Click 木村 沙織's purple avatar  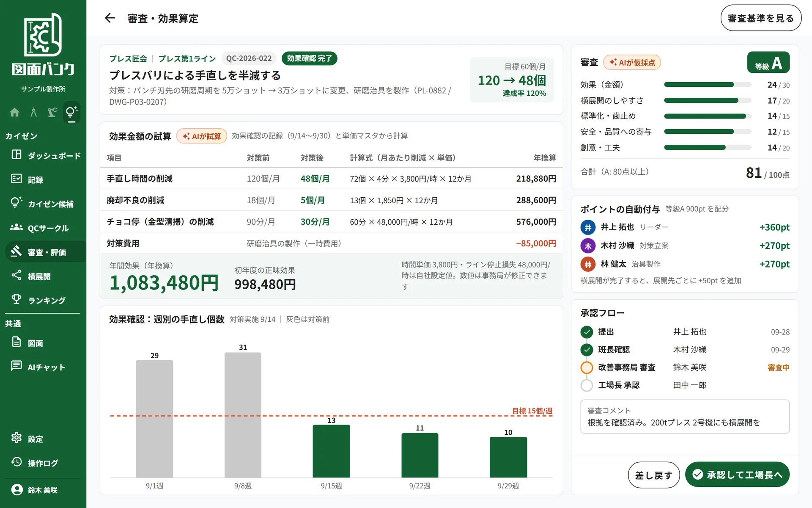click(588, 246)
